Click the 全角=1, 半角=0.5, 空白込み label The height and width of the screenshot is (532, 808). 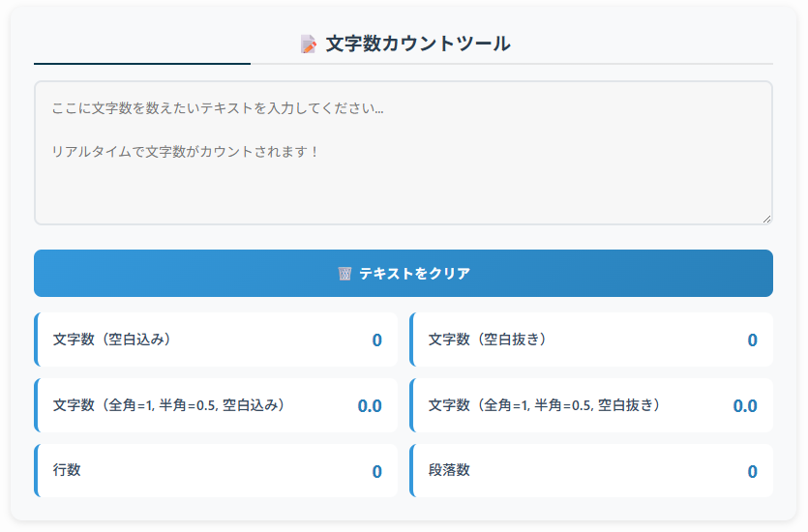[x=168, y=405]
